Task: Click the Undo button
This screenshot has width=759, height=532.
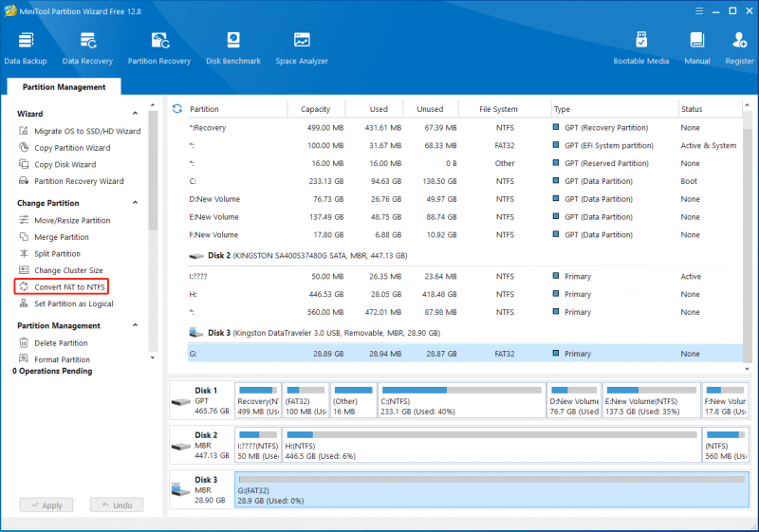Action: tap(117, 504)
